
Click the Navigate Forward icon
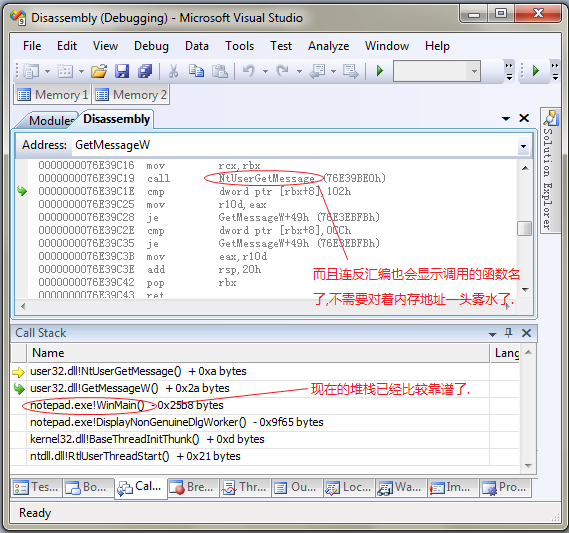coord(351,71)
